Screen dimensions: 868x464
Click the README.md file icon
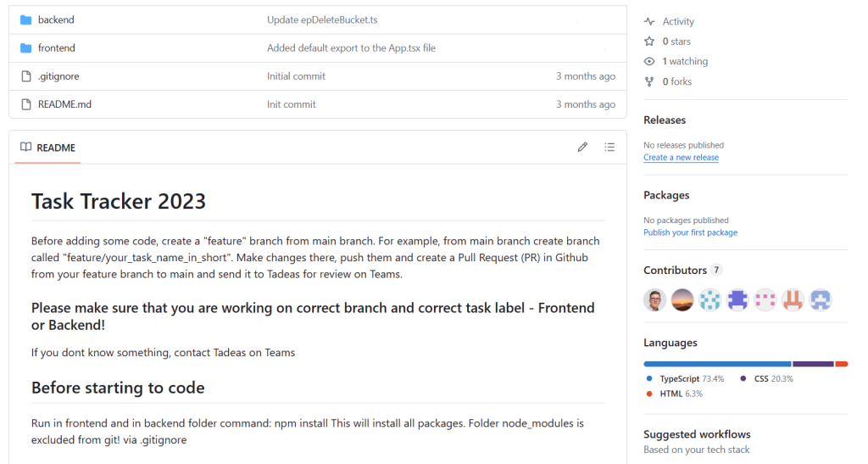click(25, 104)
